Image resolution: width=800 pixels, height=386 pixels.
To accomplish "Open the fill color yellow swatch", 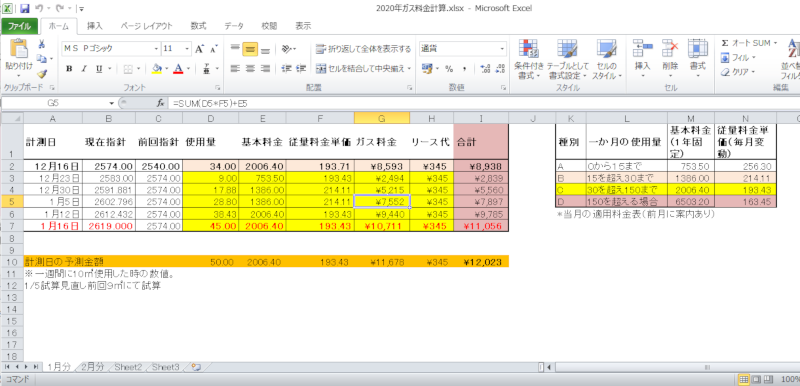I will [x=157, y=69].
